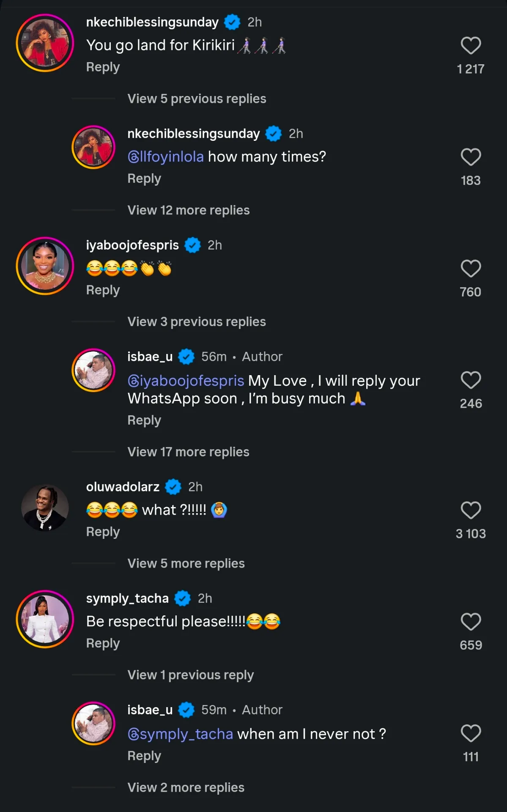The height and width of the screenshot is (812, 507).
Task: Like the 'You go land for Kirikiri' comment
Action: [x=471, y=46]
